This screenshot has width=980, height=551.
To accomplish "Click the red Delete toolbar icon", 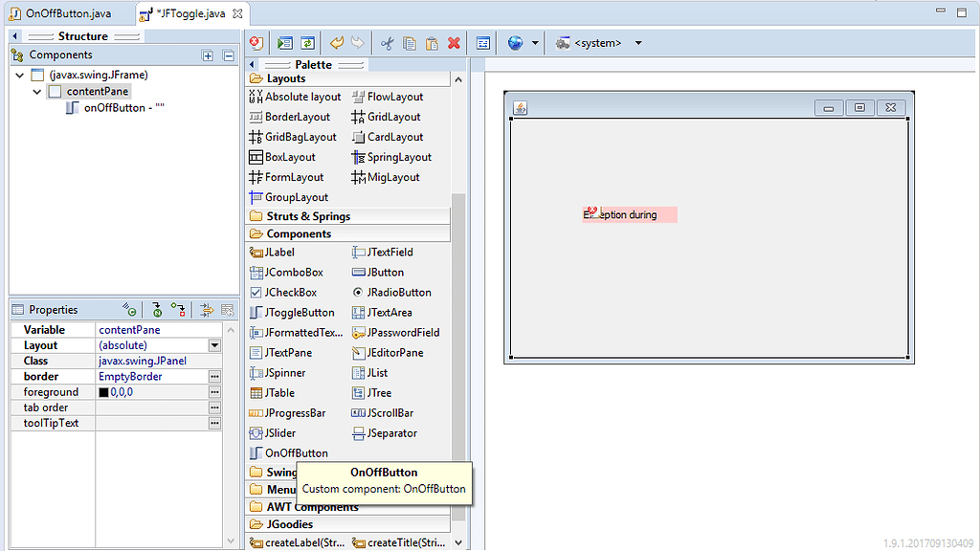I will click(x=453, y=42).
